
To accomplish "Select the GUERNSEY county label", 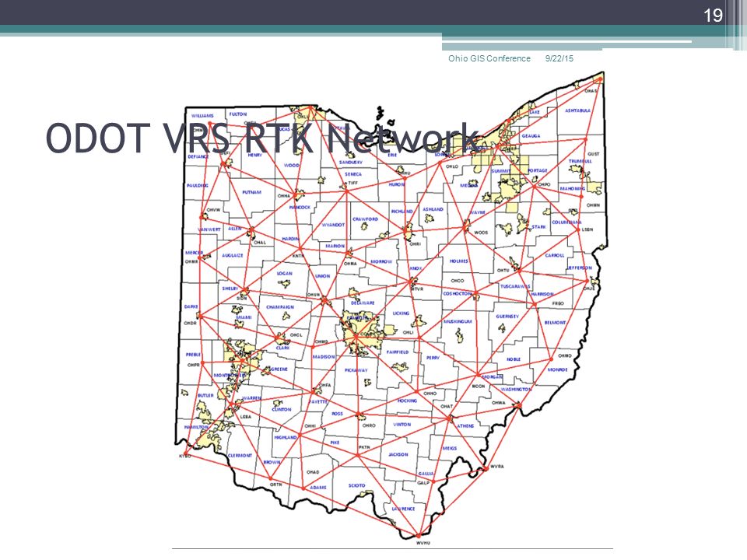I will pyautogui.click(x=507, y=317).
